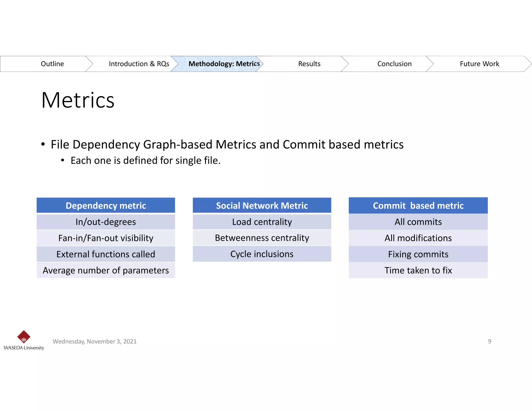
Task: Select the Load centrality cell
Action: 262,222
